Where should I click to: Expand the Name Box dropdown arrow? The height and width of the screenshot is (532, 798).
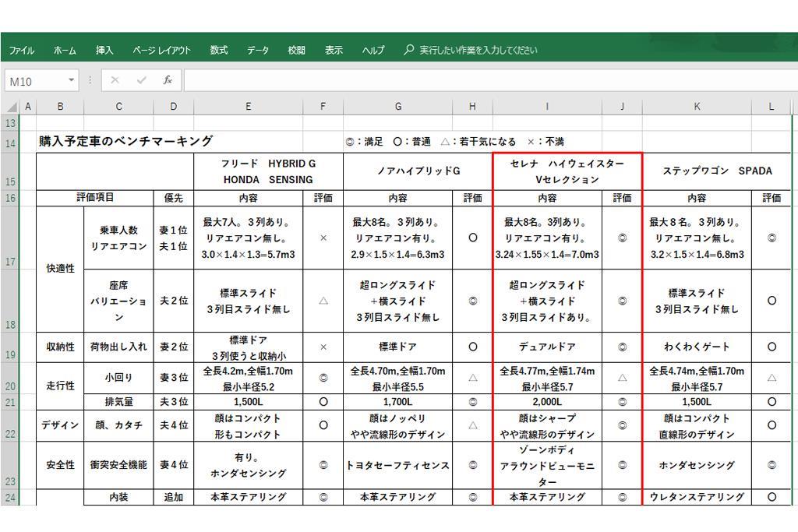point(72,81)
